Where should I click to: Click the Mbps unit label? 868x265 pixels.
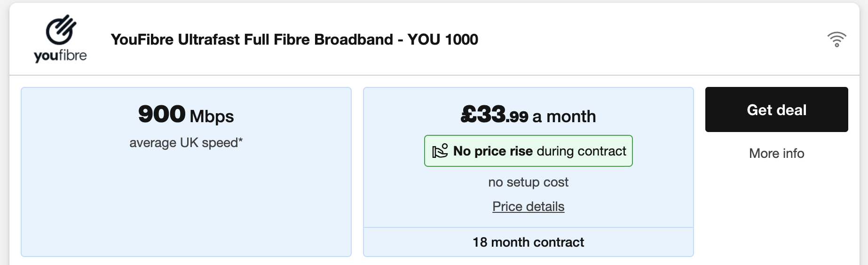point(212,117)
